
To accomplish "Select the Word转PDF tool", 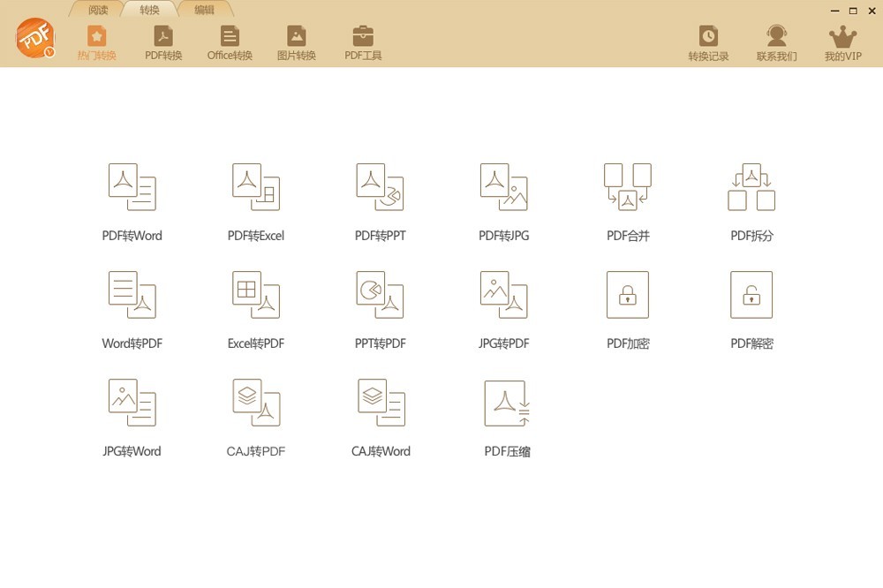I will coord(132,295).
